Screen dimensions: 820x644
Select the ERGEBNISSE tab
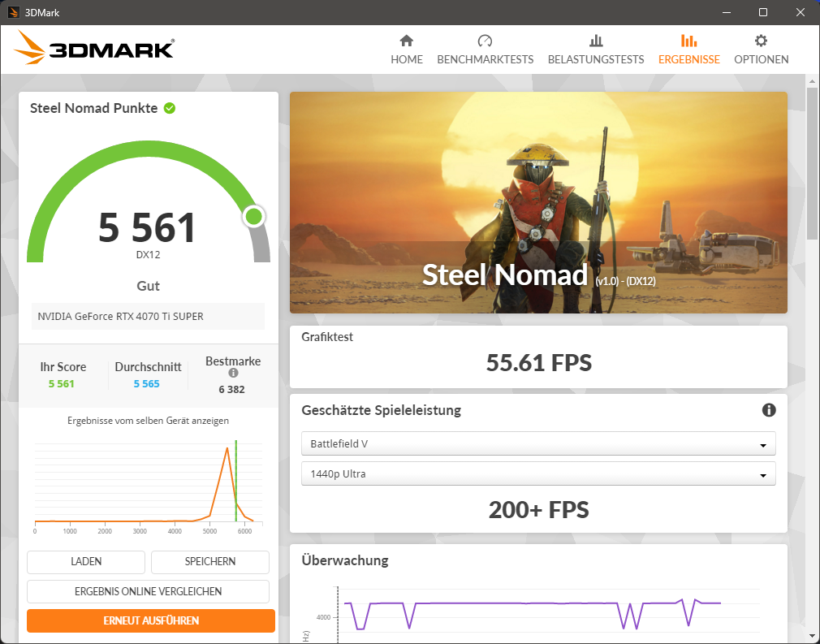[688, 50]
